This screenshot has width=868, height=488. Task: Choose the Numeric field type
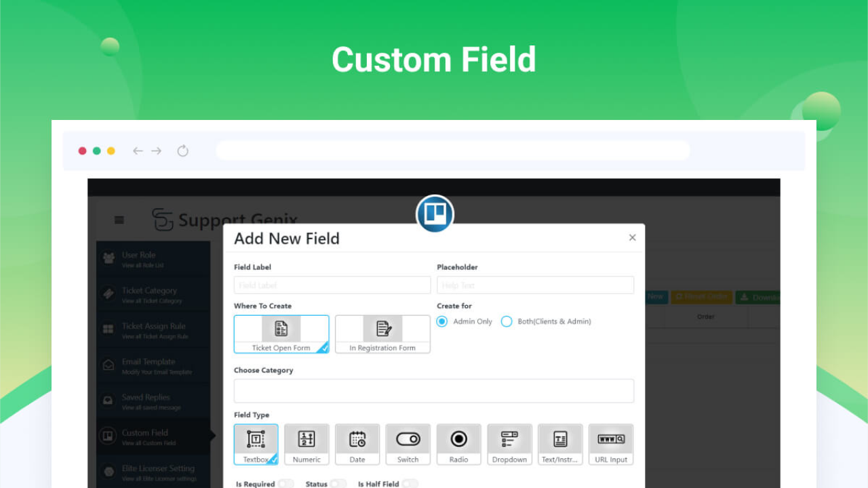coord(307,445)
